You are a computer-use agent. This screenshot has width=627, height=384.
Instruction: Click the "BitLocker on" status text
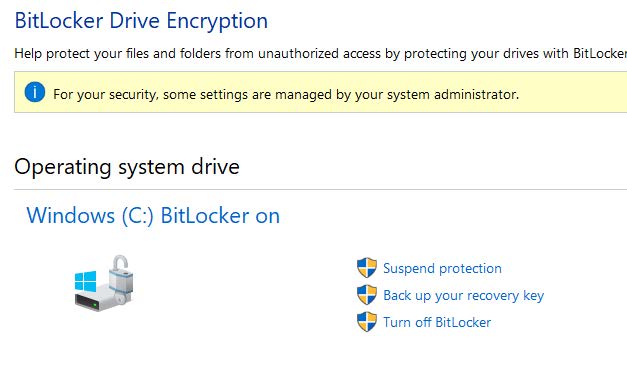[220, 216]
